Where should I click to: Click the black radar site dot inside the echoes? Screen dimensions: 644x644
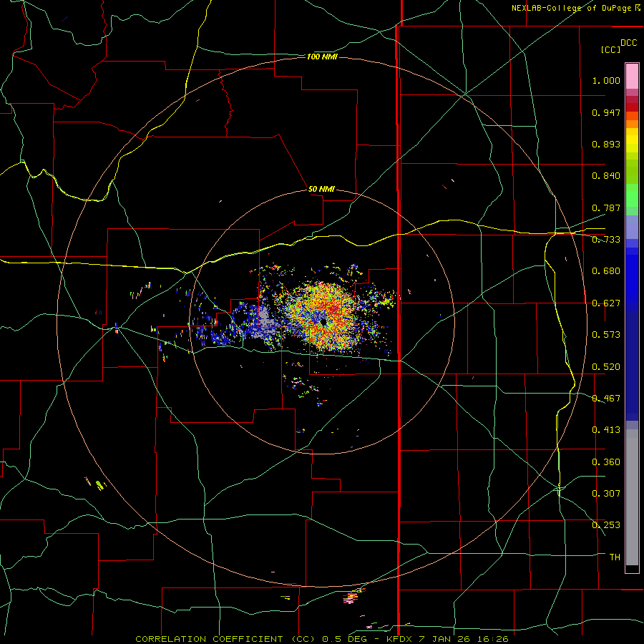point(323,322)
